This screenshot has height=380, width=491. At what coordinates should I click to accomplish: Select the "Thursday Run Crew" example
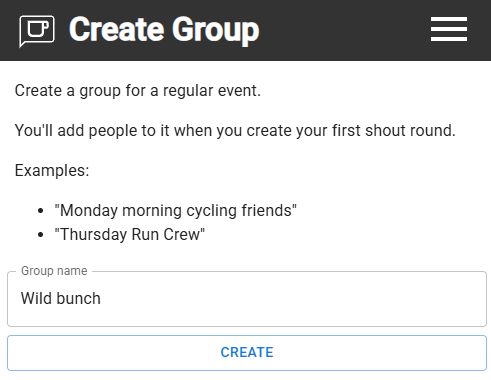coord(130,234)
